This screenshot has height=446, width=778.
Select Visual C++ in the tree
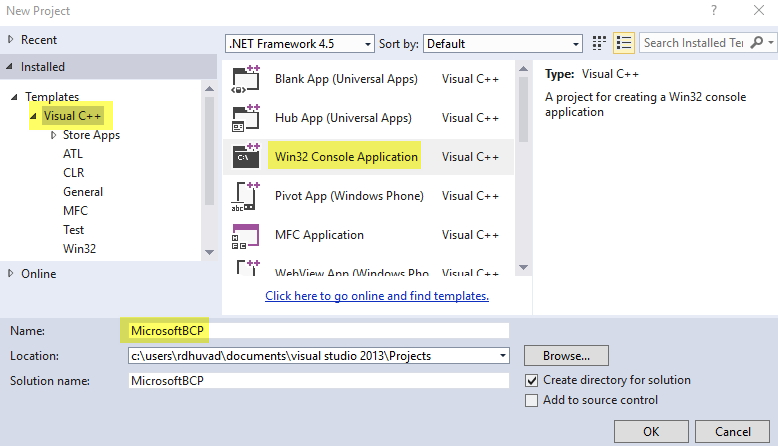pyautogui.click(x=72, y=116)
